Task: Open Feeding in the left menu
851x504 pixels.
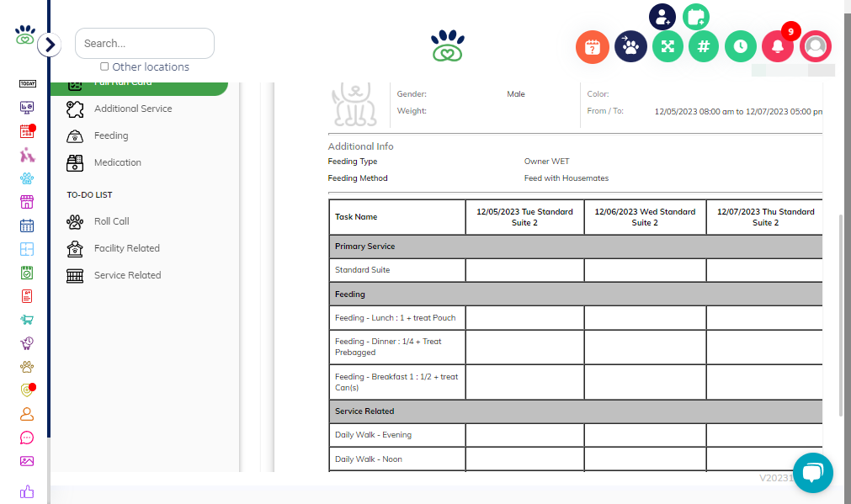Action: pos(111,135)
